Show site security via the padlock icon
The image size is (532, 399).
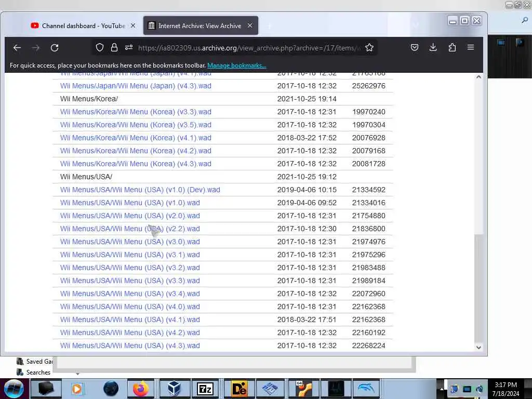(114, 47)
